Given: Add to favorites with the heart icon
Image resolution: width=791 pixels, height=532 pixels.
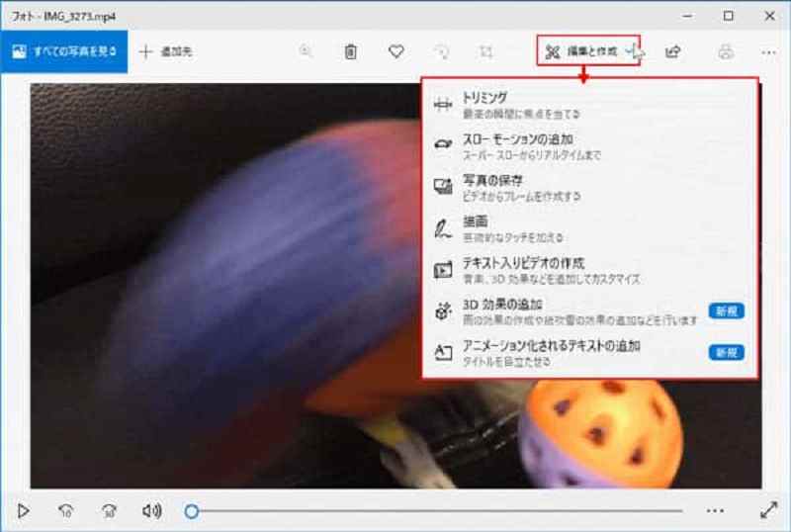Looking at the screenshot, I should point(396,51).
